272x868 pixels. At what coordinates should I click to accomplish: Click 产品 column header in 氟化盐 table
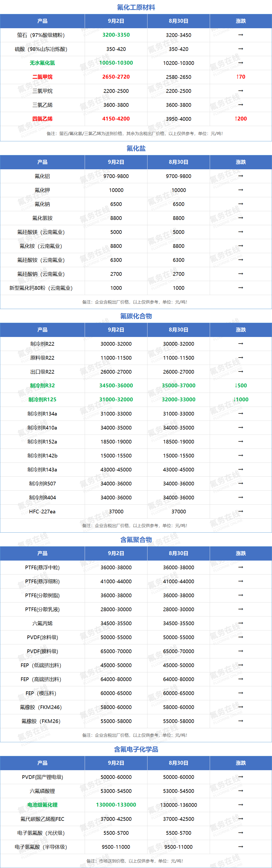[x=42, y=162]
